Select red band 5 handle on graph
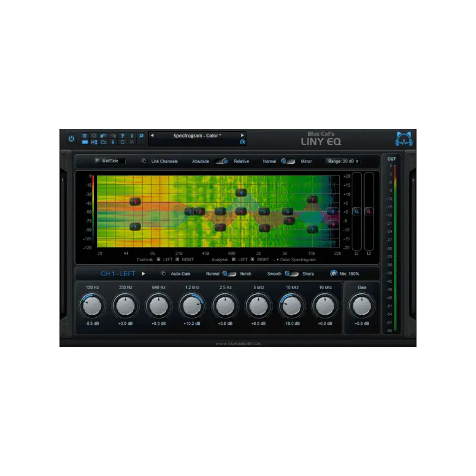Image resolution: width=476 pixels, height=476 pixels. pyautogui.click(x=265, y=228)
